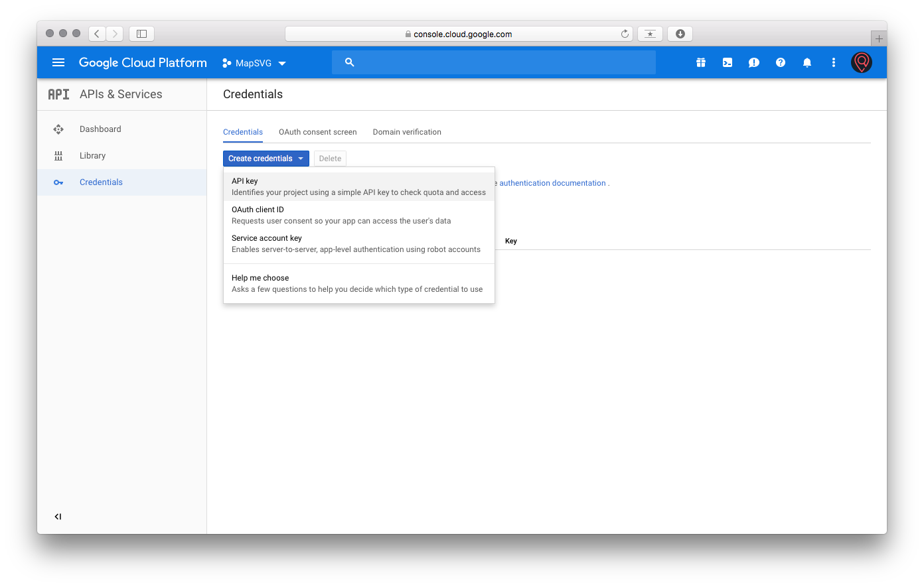Activate Cloud Shell terminal icon

pyautogui.click(x=728, y=62)
